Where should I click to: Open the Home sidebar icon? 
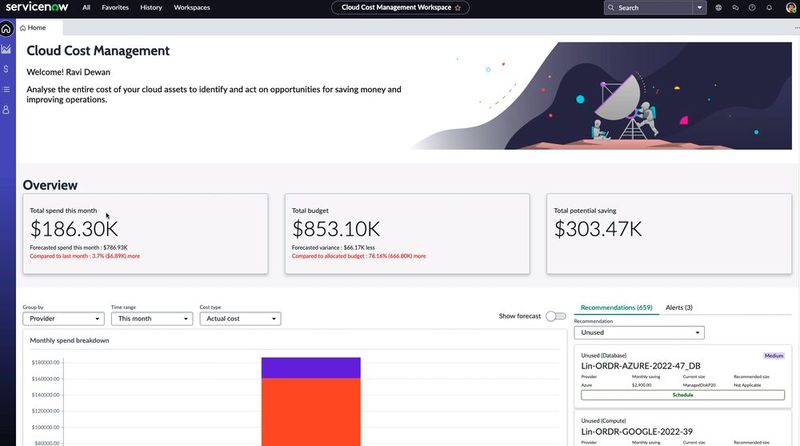(6, 29)
